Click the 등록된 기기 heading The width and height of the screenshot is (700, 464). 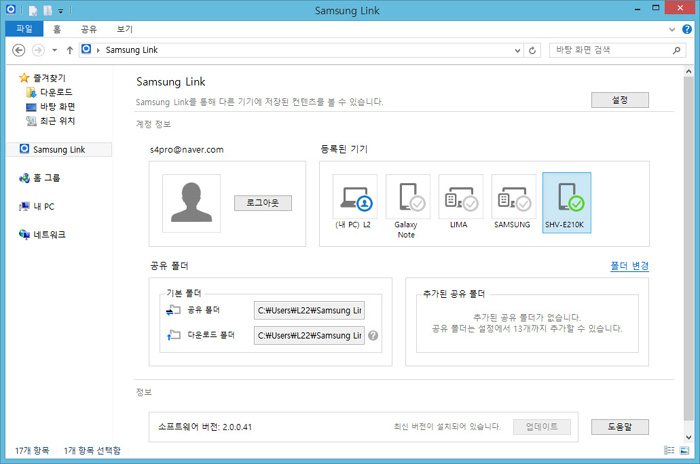[x=344, y=149]
